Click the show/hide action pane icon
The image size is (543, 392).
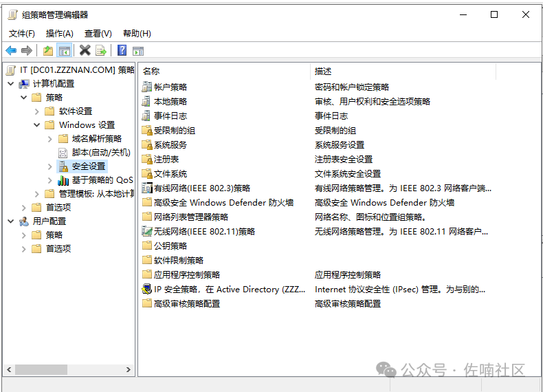click(138, 51)
